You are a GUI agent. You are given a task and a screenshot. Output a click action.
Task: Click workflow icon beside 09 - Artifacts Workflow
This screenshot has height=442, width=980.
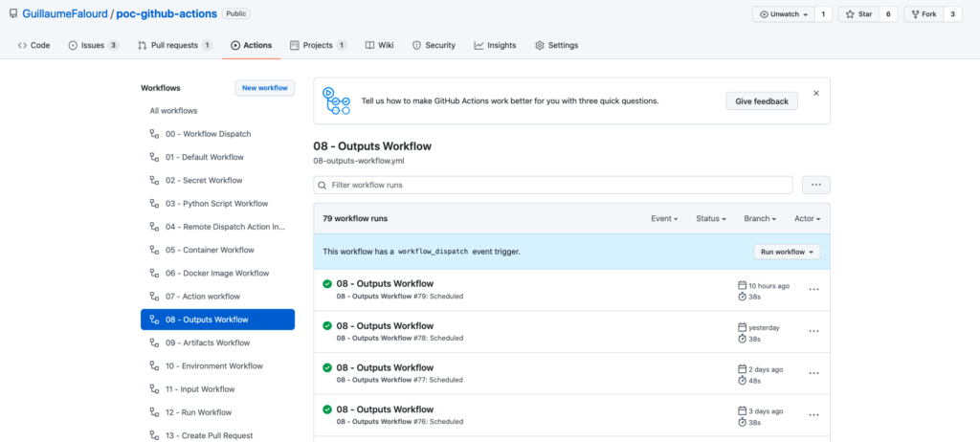click(x=154, y=343)
